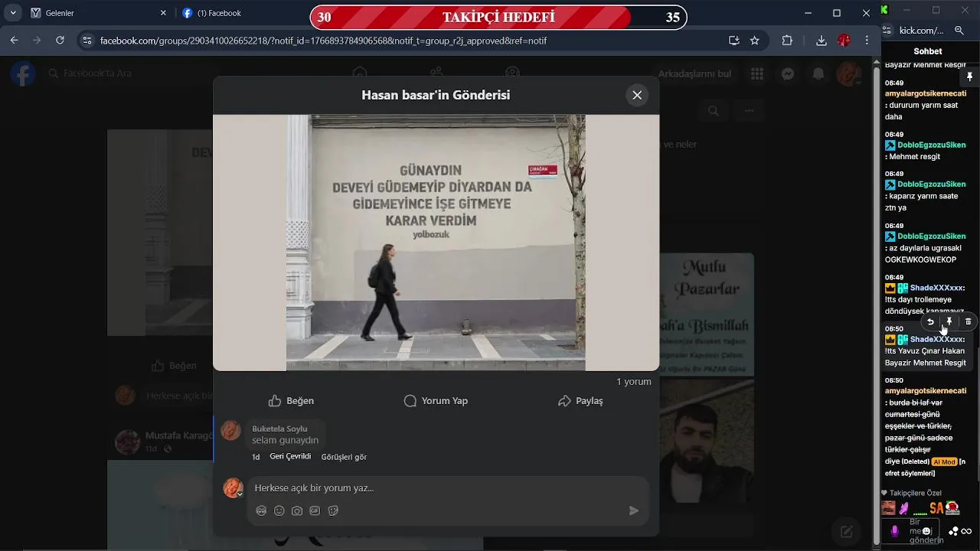980x551 pixels.
Task: Open Messenger from Facebook header
Action: [788, 73]
